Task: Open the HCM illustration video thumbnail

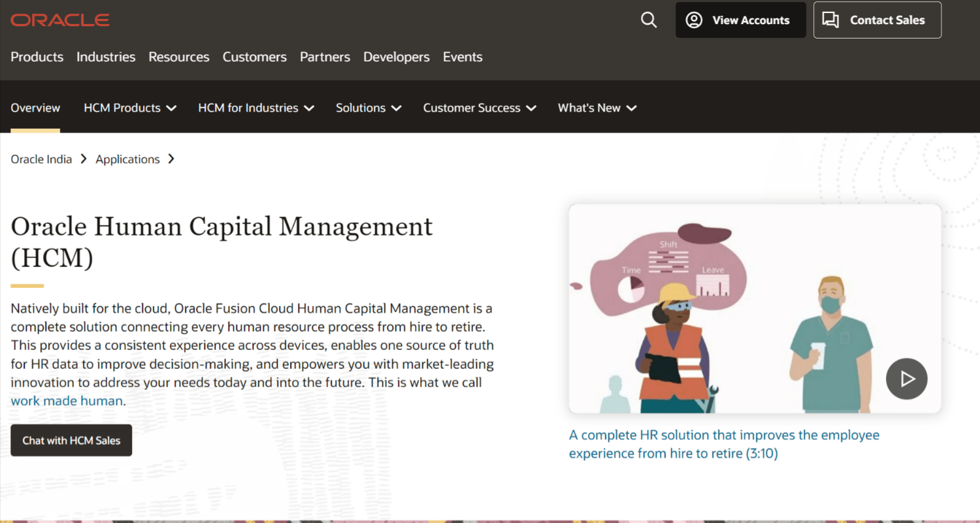Action: pos(755,309)
